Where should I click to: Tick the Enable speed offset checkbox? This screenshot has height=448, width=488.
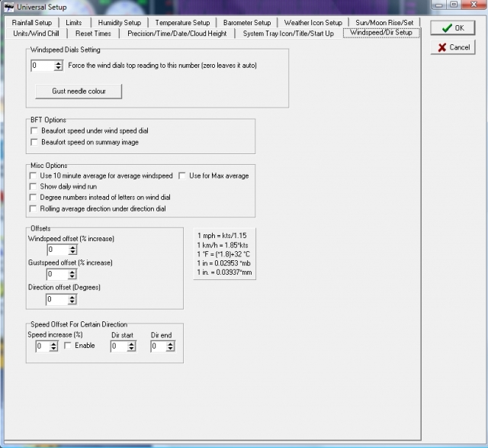(x=68, y=346)
